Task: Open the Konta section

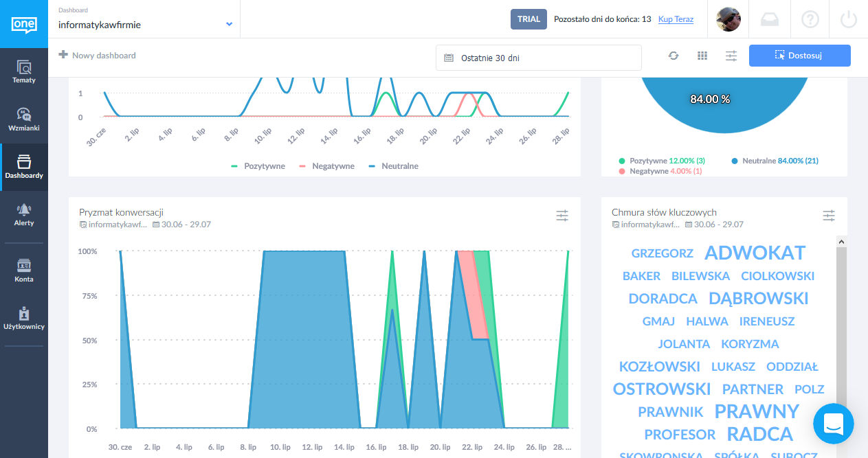Action: (24, 271)
